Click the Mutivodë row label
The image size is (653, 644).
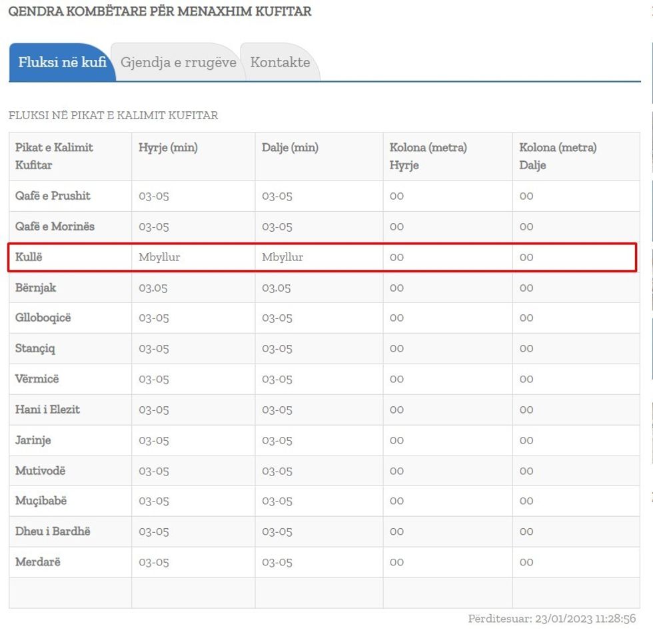(x=40, y=471)
